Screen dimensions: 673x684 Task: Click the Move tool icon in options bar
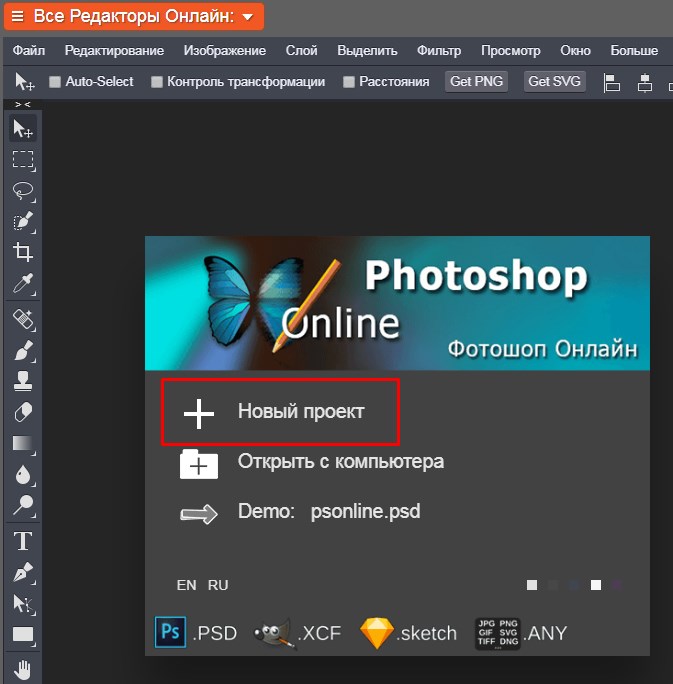click(x=24, y=82)
